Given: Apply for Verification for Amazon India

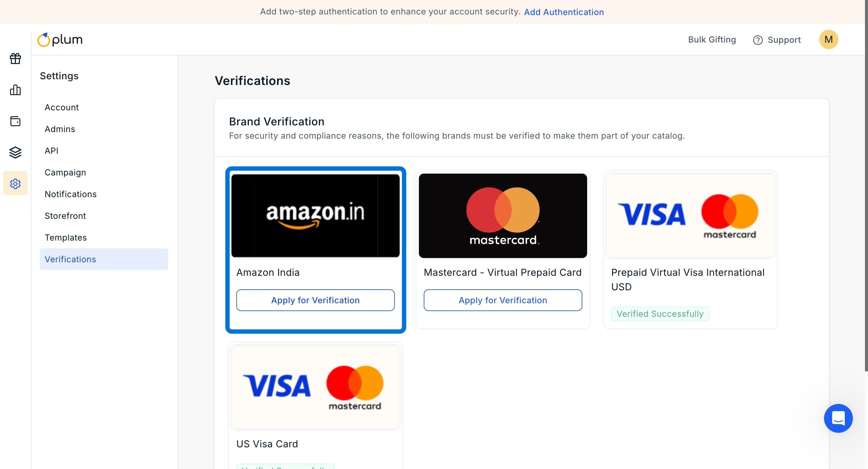Looking at the screenshot, I should 315,300.
